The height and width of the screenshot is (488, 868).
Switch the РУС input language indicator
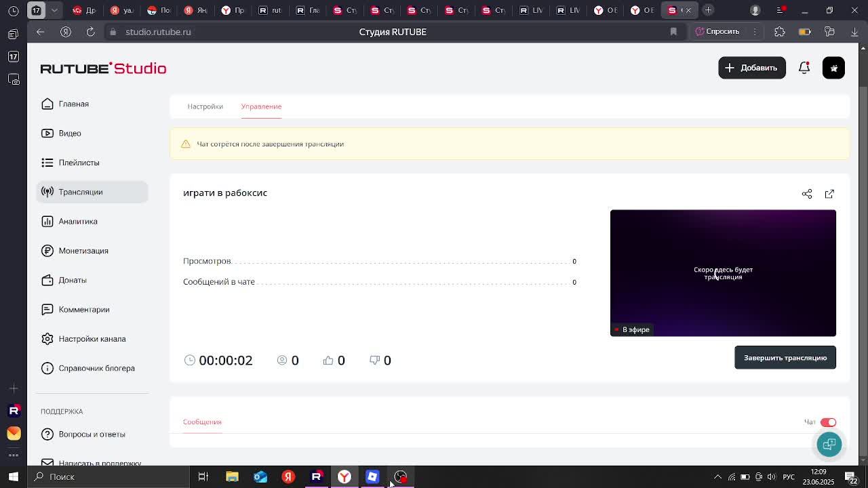[789, 476]
